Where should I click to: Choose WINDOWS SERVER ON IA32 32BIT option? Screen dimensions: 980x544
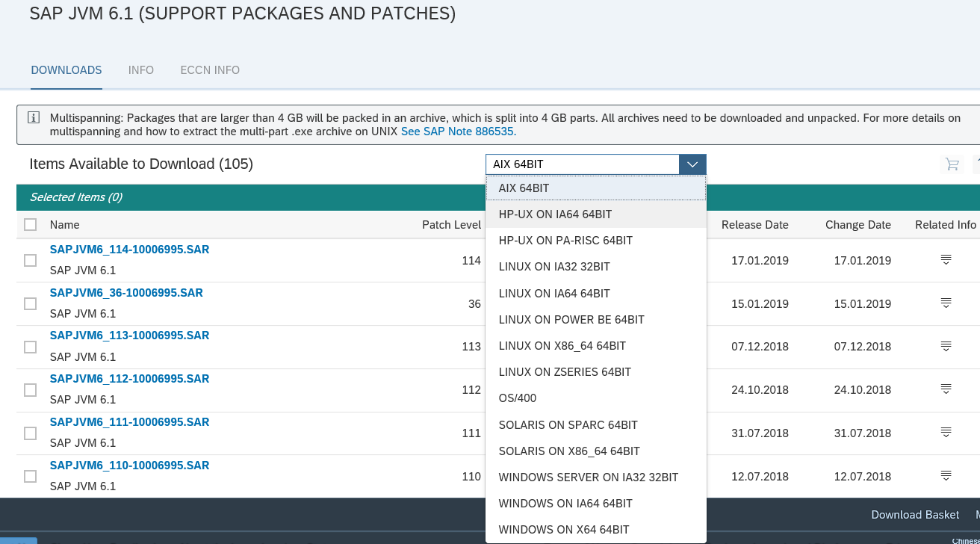click(x=596, y=477)
